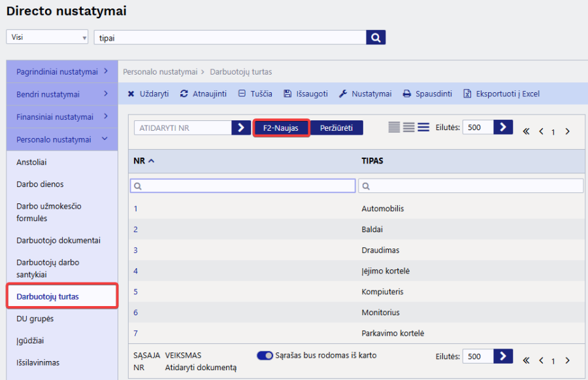588x380 pixels.
Task: Toggle Sąrašas bus rodomas iš karto switch
Action: [265, 355]
